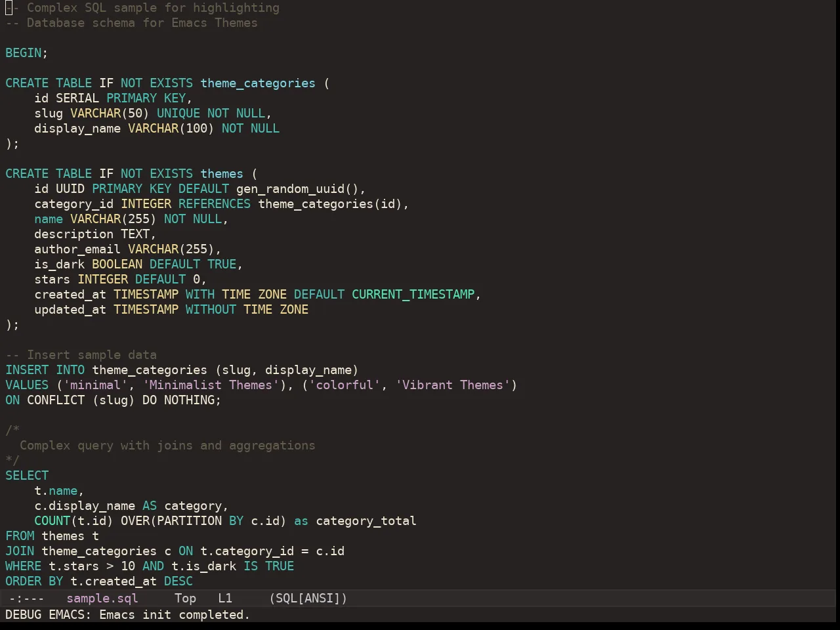Click the 'Complex SQL sample for highlighting' comment
This screenshot has width=840, height=630.
pos(142,8)
